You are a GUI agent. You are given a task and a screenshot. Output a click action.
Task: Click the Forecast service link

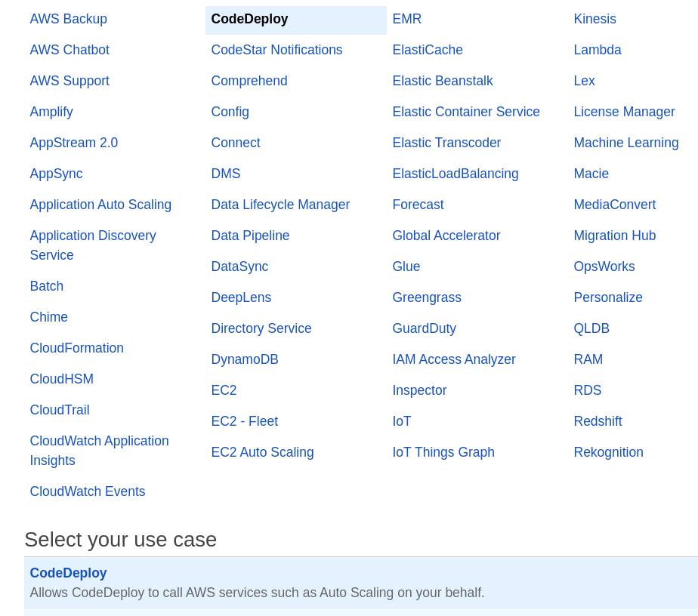point(418,205)
